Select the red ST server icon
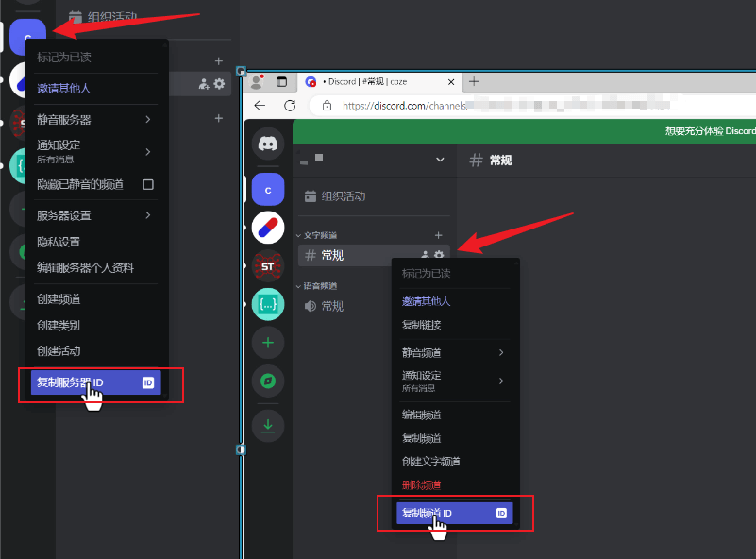The width and height of the screenshot is (756, 559). 268,266
